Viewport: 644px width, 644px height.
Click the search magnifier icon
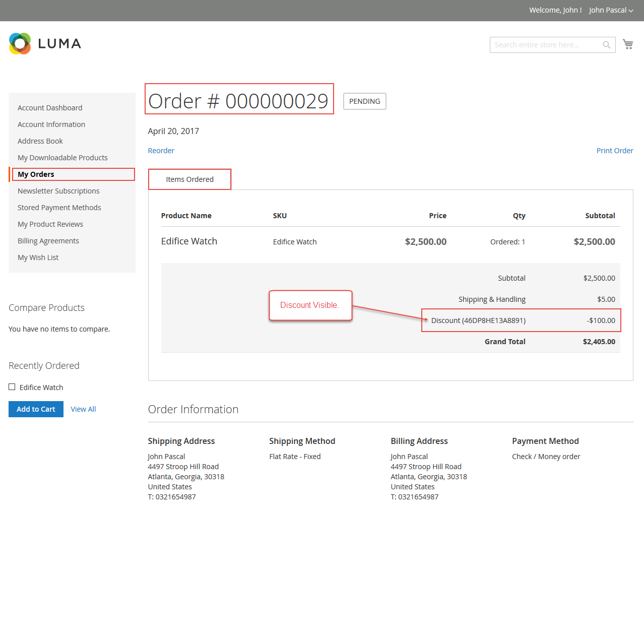click(x=607, y=45)
